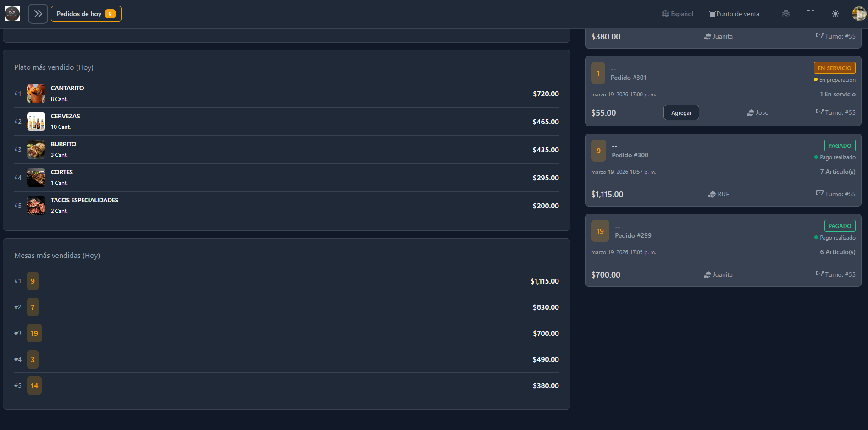Expand the sidebar with double-chevron button
Image resolution: width=868 pixels, height=430 pixels.
[38, 14]
